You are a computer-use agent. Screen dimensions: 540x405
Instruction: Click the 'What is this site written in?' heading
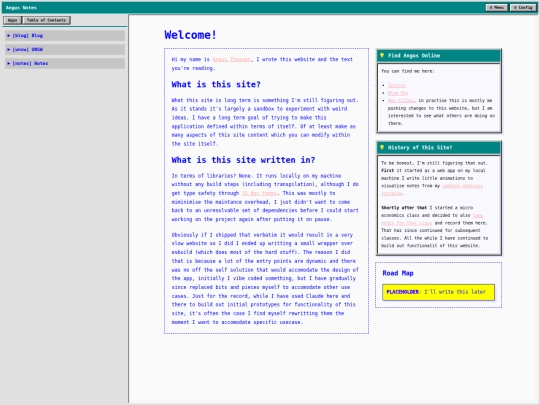coord(243,160)
